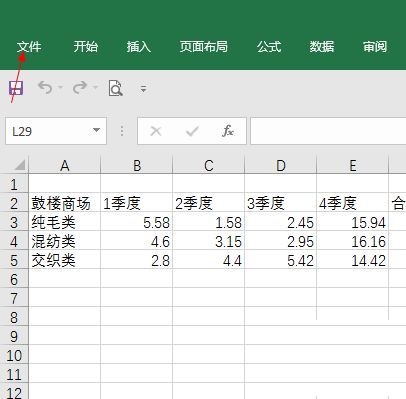Image resolution: width=406 pixels, height=399 pixels.
Task: Click cell with value 15.94
Action: pos(353,222)
